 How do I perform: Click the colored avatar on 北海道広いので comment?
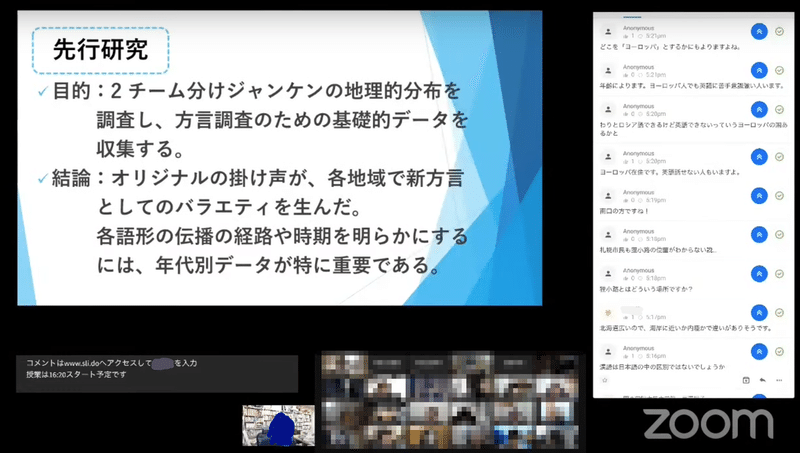click(608, 313)
